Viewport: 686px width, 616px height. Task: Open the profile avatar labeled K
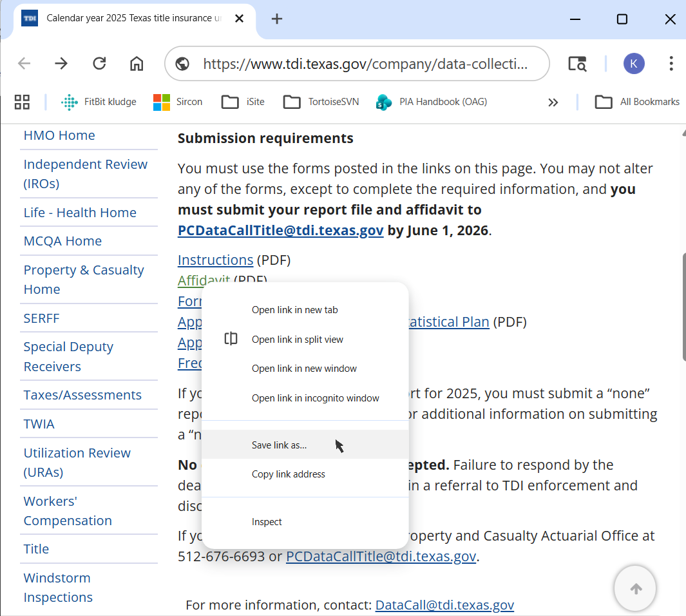[633, 63]
